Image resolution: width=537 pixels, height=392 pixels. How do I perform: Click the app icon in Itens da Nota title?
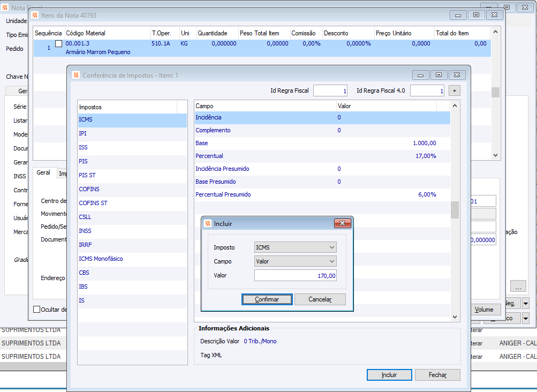35,15
